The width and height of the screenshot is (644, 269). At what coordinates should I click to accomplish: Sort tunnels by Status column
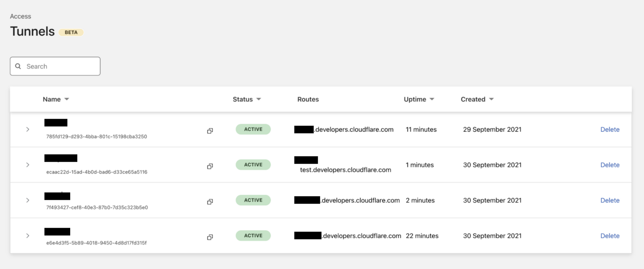click(247, 99)
